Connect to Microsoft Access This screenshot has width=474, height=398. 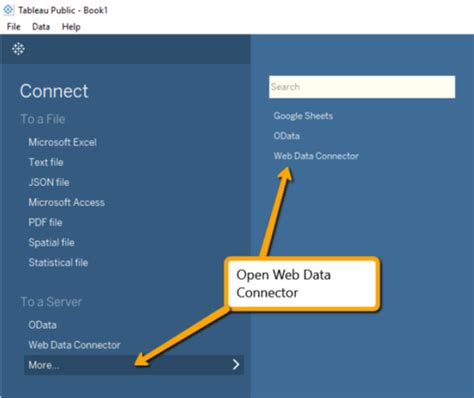[x=66, y=202]
